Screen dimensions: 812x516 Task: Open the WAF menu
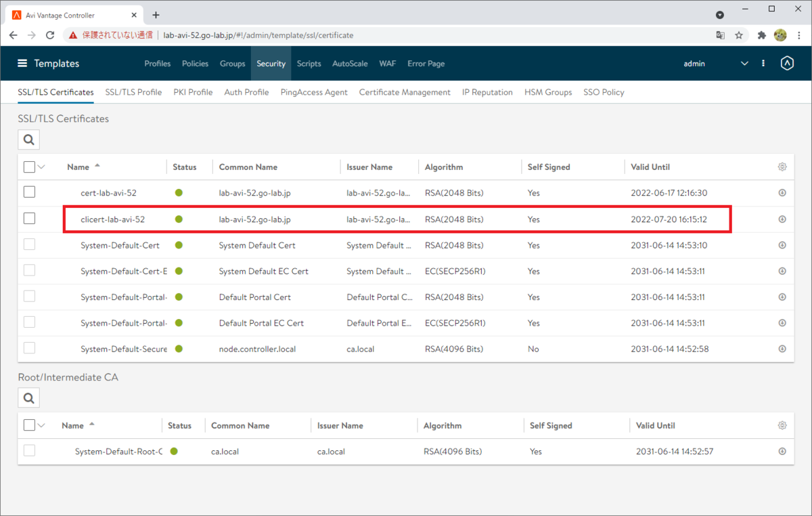click(x=387, y=64)
